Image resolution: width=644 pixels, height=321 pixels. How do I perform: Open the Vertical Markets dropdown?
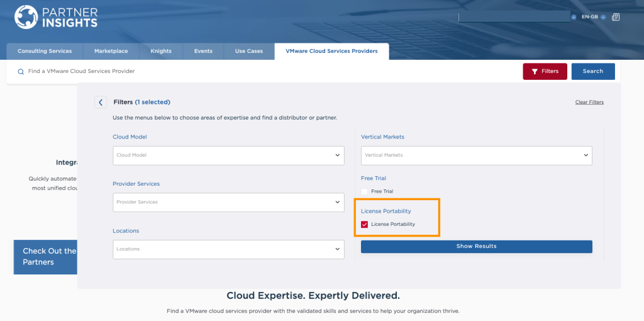point(476,155)
